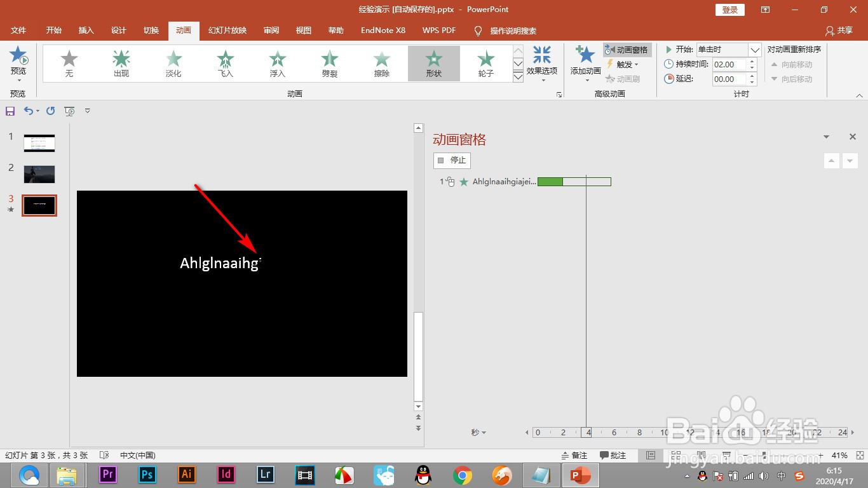Apply the 擦除 (Wipe) animation

coord(382,64)
